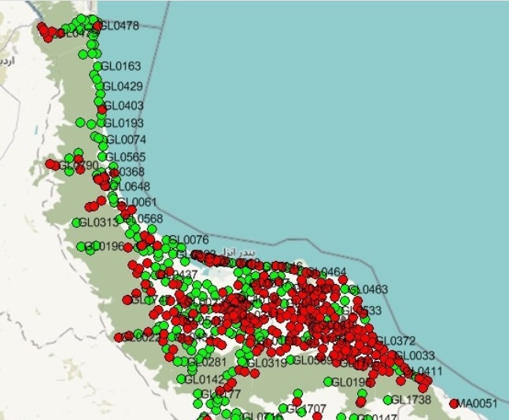509x420 pixels.
Task: Click the GL0372 station label text
Action: (395, 341)
